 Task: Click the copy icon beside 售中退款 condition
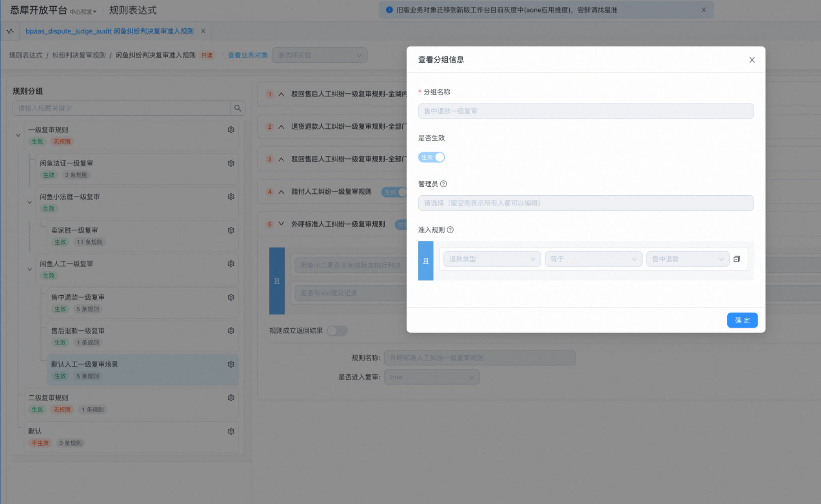pos(737,259)
